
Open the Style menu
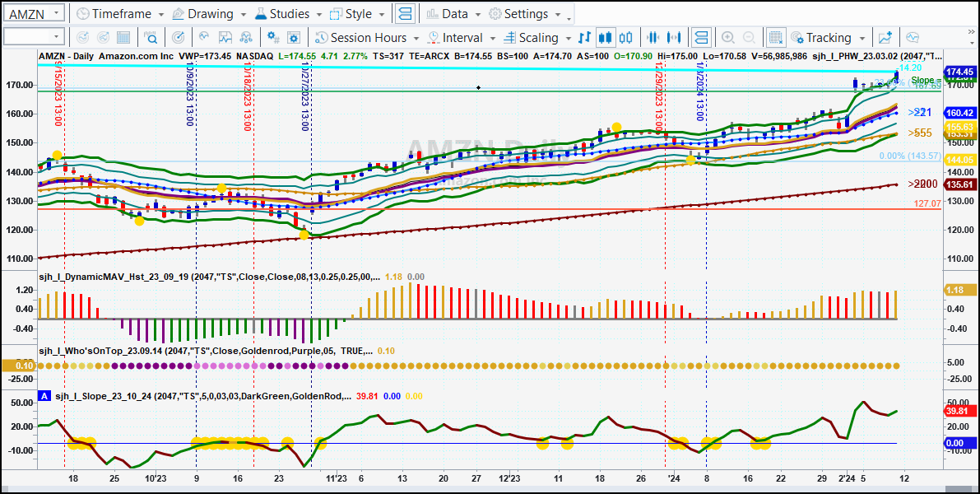pos(359,14)
